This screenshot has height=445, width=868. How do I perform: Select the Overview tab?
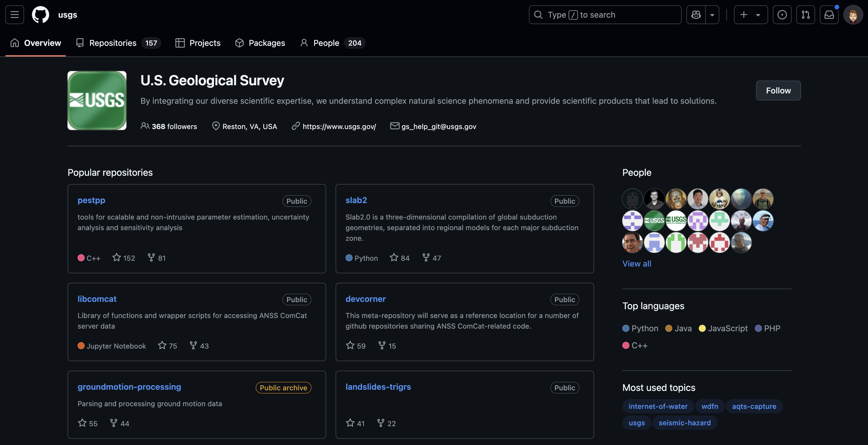click(36, 43)
